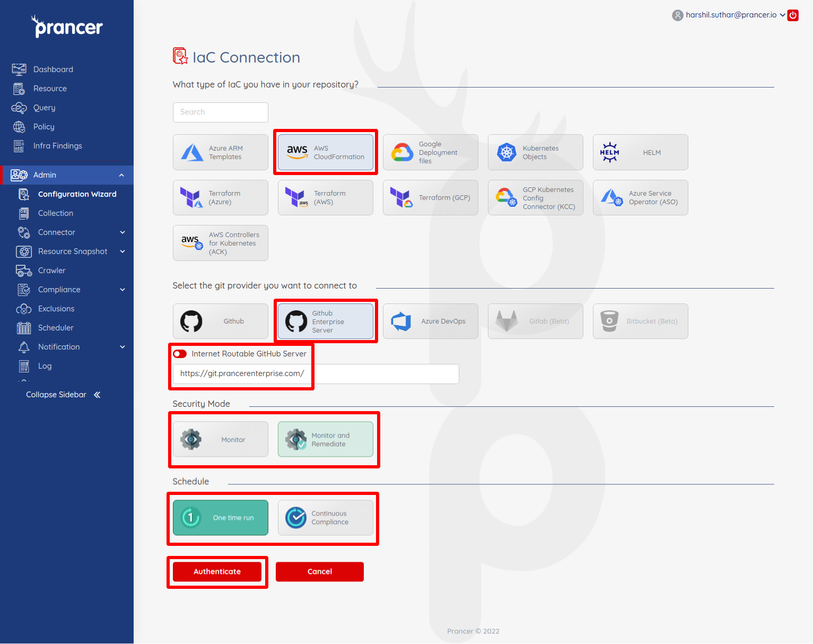813x644 pixels.
Task: Choose Azure Service Operator (ASO) option
Action: click(x=641, y=198)
